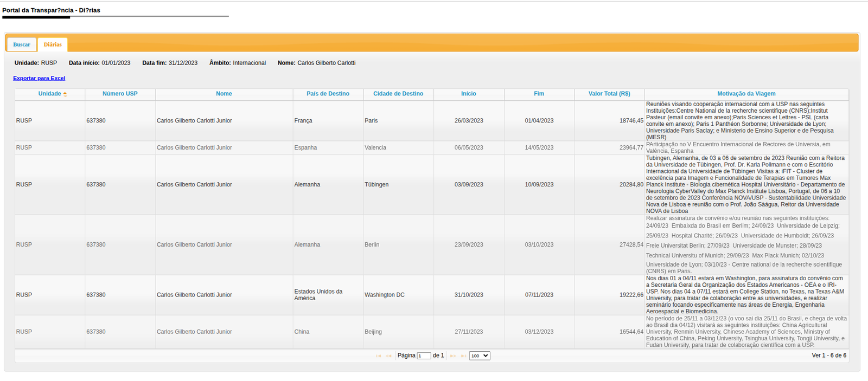
Task: Click the next page pagination icon
Action: [453, 356]
